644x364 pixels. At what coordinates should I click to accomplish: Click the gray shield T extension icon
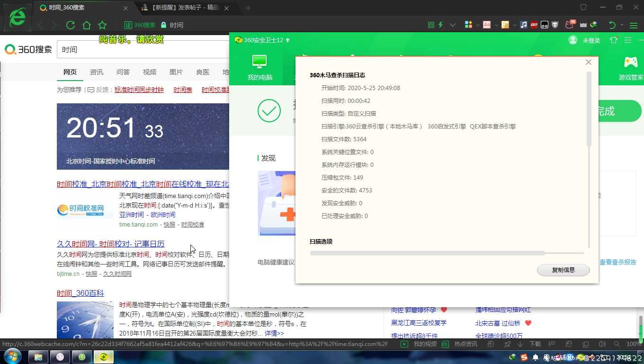pos(555,25)
